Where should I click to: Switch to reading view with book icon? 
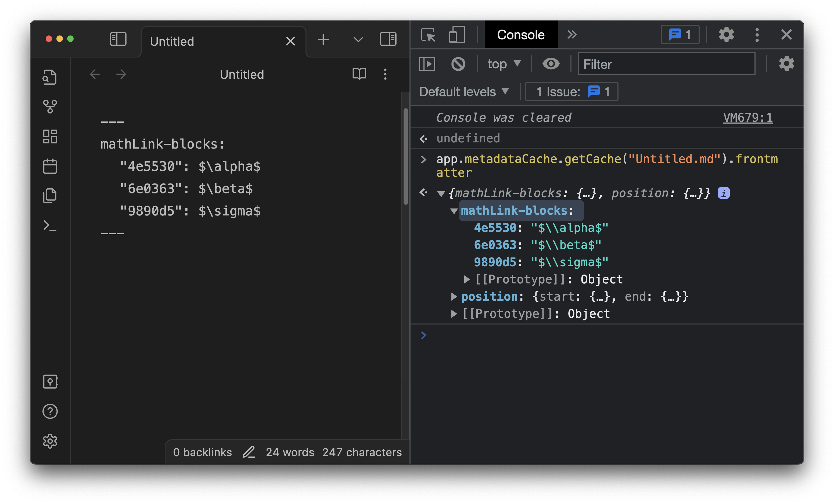click(x=360, y=74)
